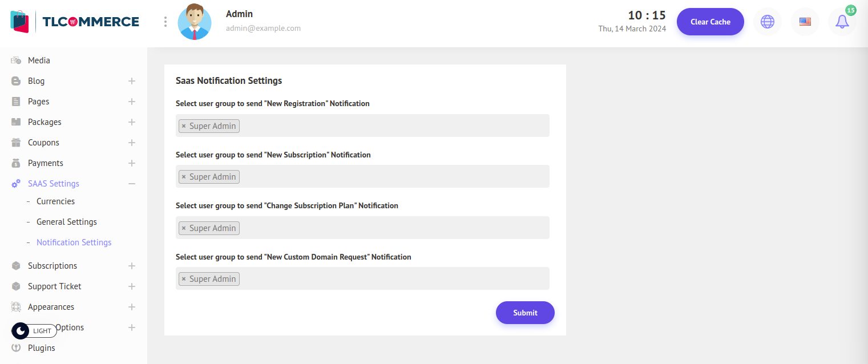The width and height of the screenshot is (868, 364).
Task: Click the New Custom Domain Request select field
Action: (x=394, y=278)
